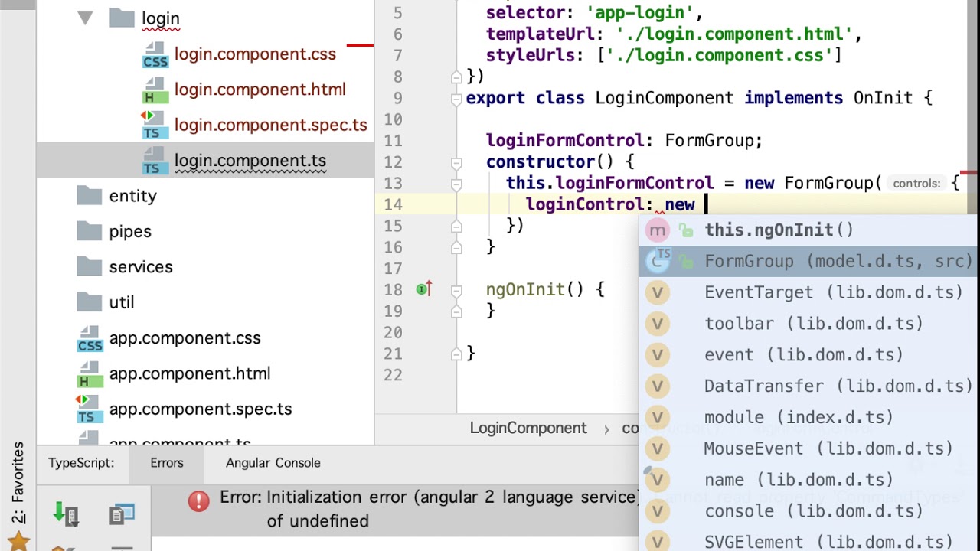Switch to the Errors tab

click(x=167, y=463)
